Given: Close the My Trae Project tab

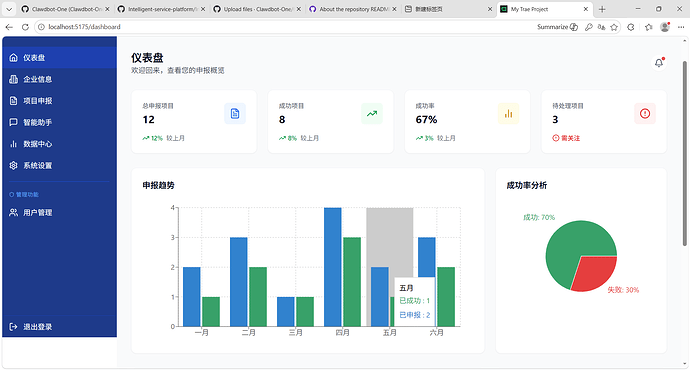Looking at the screenshot, I should [x=586, y=9].
